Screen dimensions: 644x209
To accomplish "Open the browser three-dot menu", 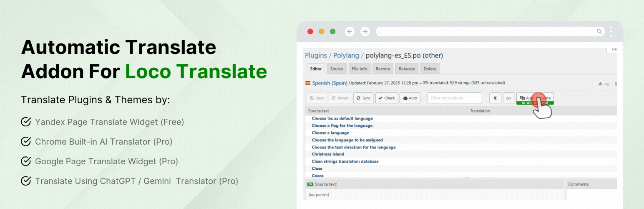I will pyautogui.click(x=611, y=31).
